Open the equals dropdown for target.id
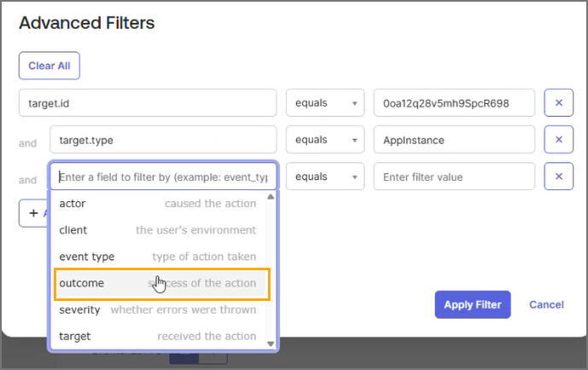This screenshot has height=370, width=588. (x=325, y=102)
